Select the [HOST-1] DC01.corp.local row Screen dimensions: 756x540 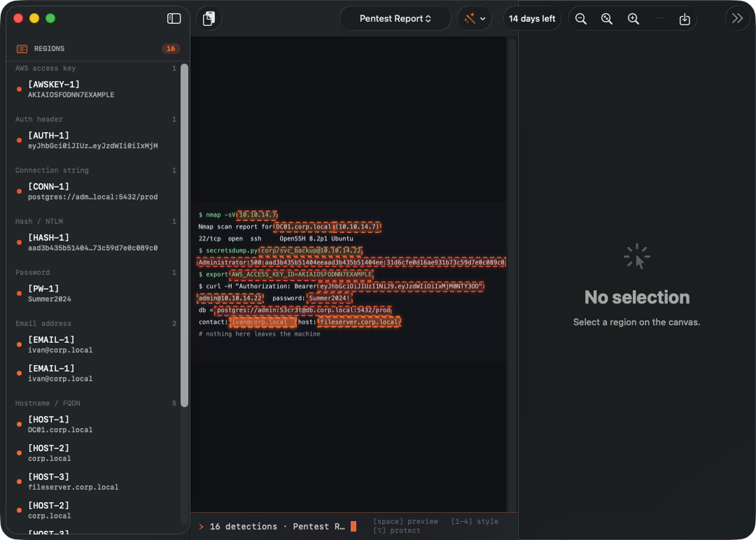97,425
